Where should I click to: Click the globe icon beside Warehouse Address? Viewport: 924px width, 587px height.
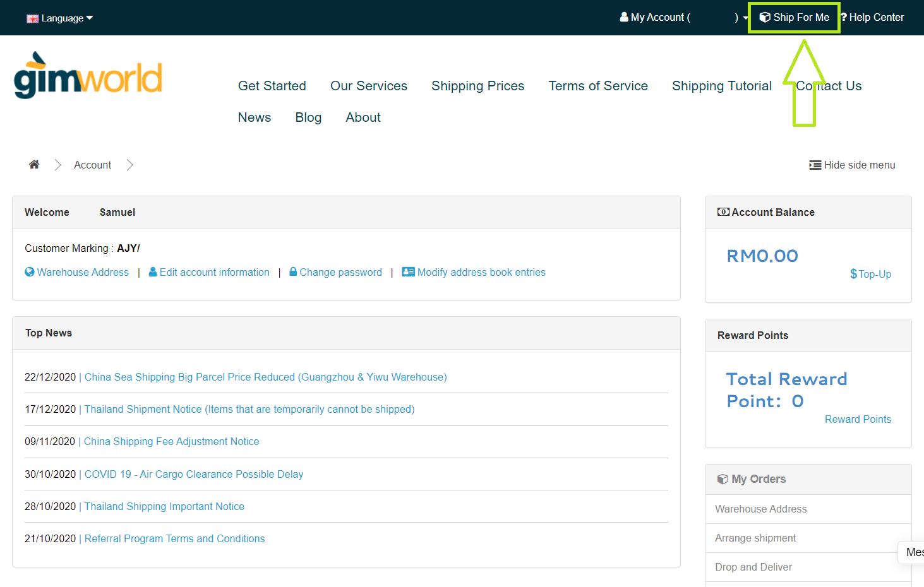pyautogui.click(x=30, y=272)
